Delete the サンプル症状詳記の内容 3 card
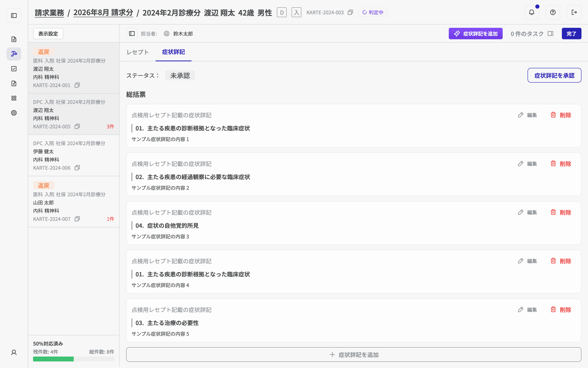This screenshot has width=588, height=368. pos(561,212)
